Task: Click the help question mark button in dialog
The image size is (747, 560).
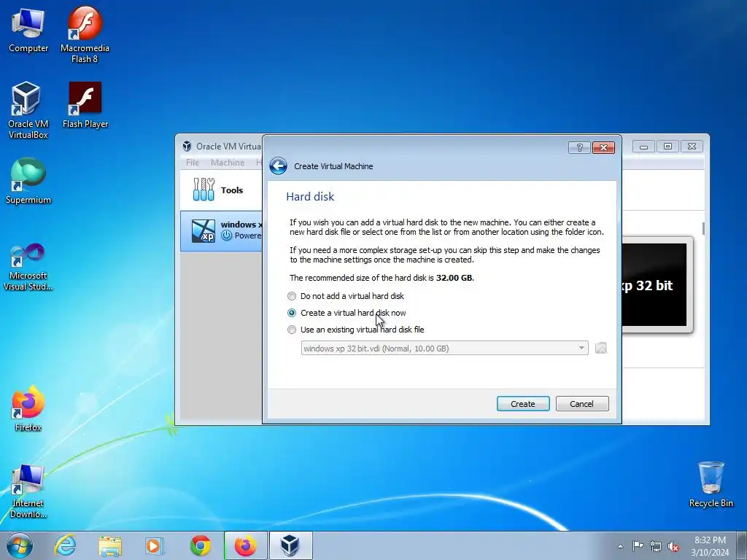Action: click(579, 147)
